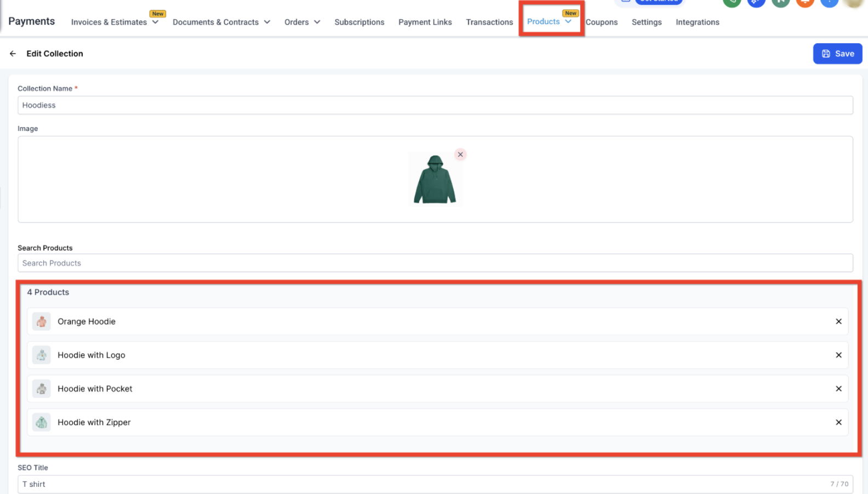Go to the Subscriptions tab

[359, 22]
